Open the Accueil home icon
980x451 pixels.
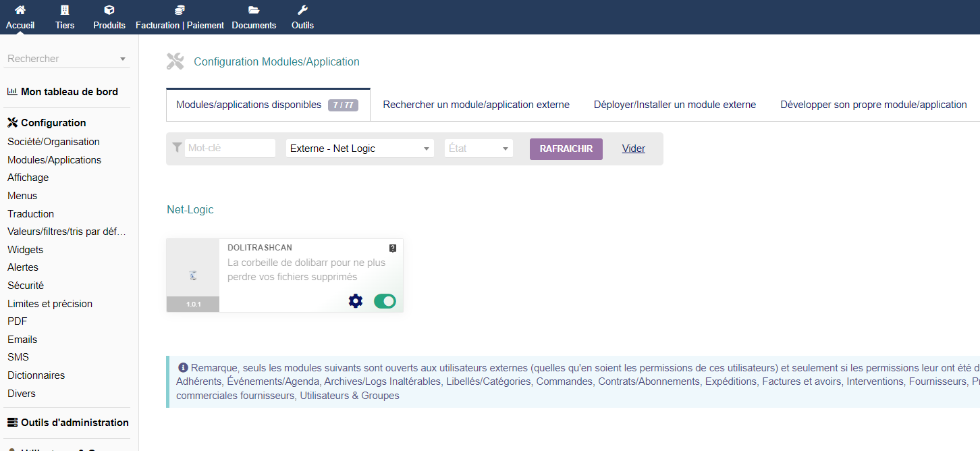[x=20, y=10]
